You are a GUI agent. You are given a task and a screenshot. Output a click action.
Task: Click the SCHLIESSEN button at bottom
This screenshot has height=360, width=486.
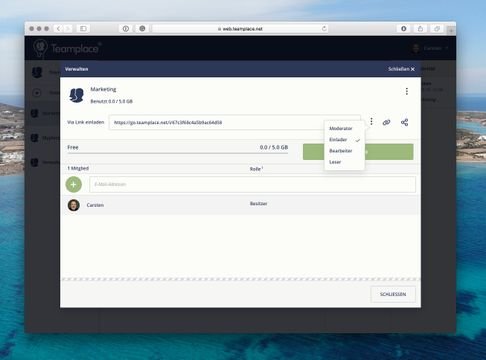tap(393, 294)
